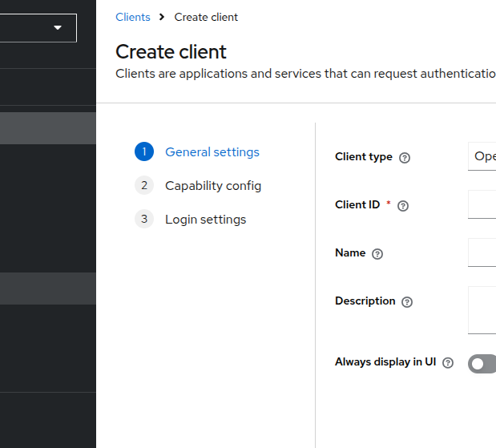Focus the Client ID input field

482,204
